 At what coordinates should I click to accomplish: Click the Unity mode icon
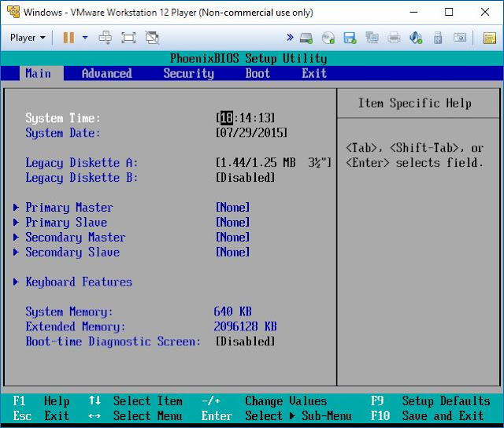[152, 38]
